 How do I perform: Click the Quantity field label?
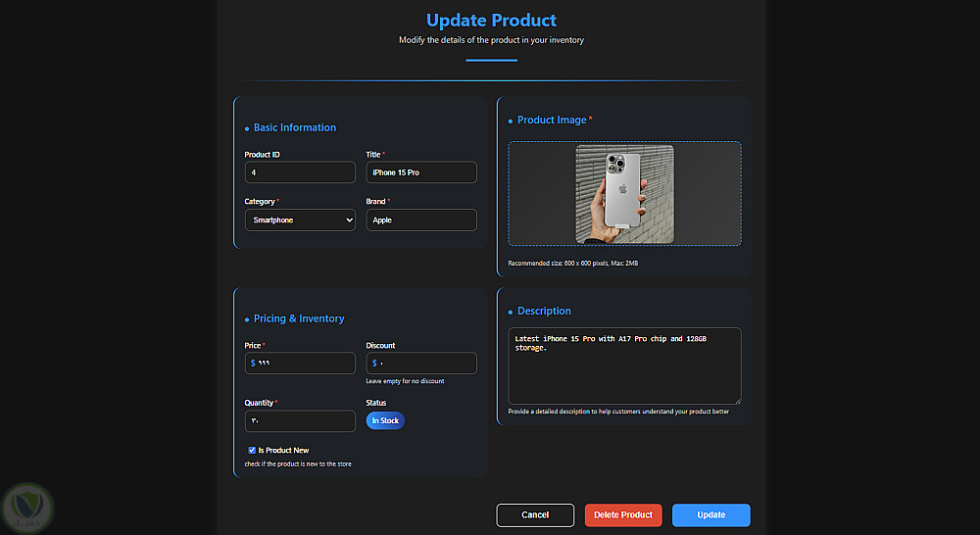point(259,403)
